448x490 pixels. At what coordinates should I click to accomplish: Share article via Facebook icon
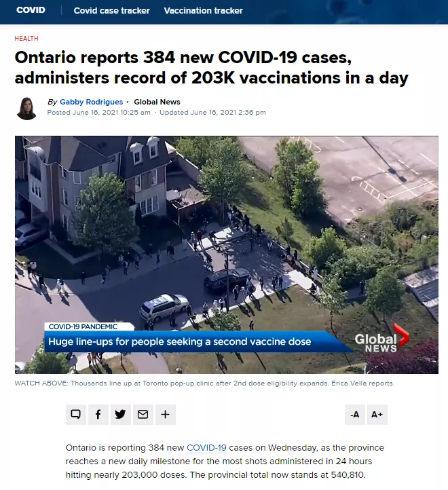tap(98, 415)
